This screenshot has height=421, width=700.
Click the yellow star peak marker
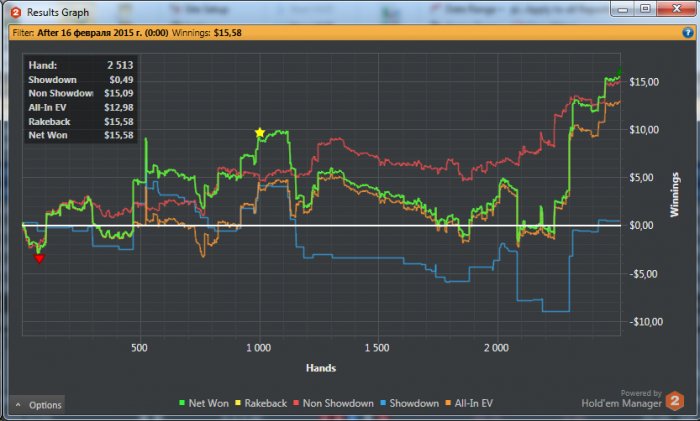pos(260,133)
